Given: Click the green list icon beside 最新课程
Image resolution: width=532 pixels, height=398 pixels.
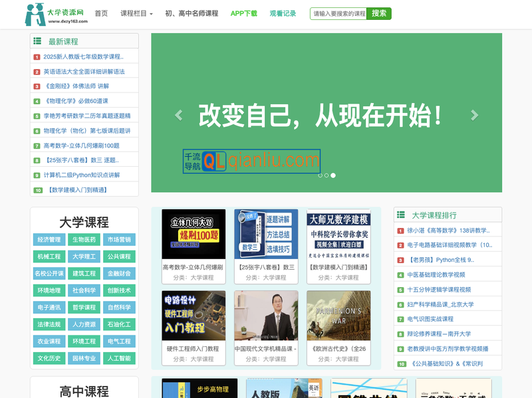Looking at the screenshot, I should pos(37,41).
